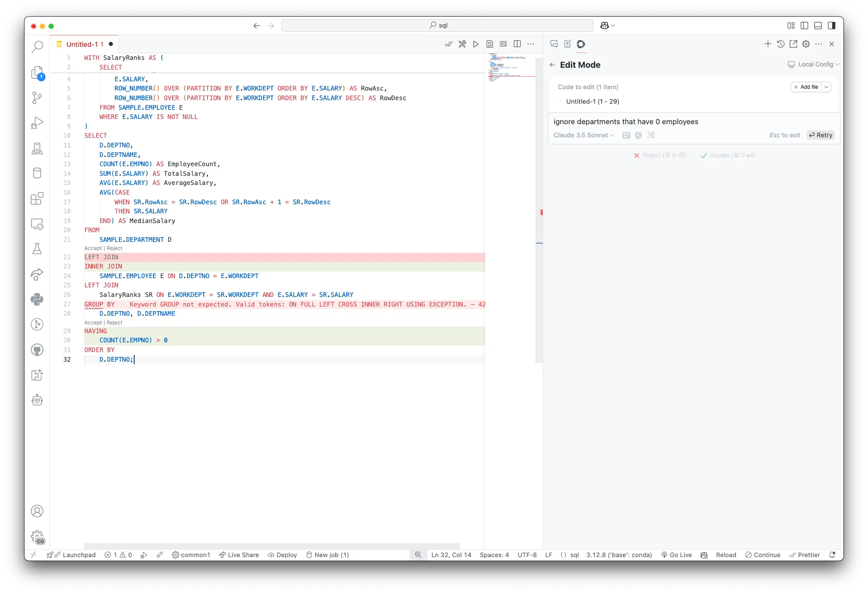Click the sql language mode in status bar
The image size is (868, 593).
coord(574,555)
